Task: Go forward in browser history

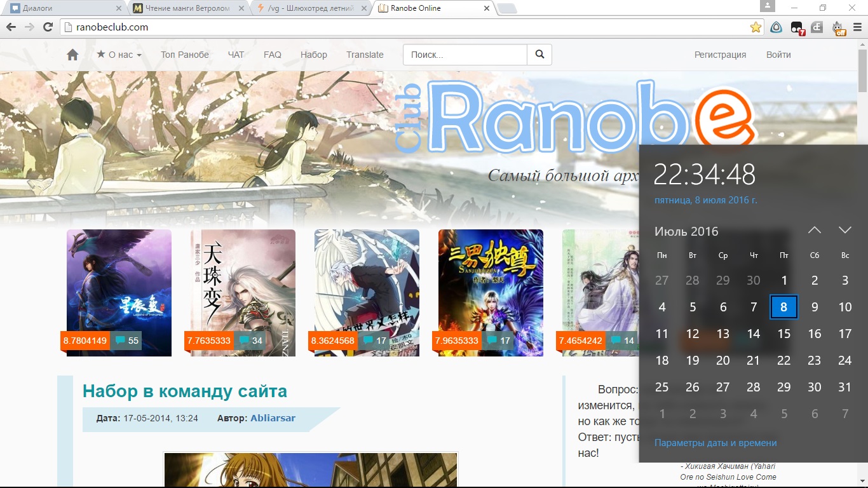Action: (x=29, y=27)
